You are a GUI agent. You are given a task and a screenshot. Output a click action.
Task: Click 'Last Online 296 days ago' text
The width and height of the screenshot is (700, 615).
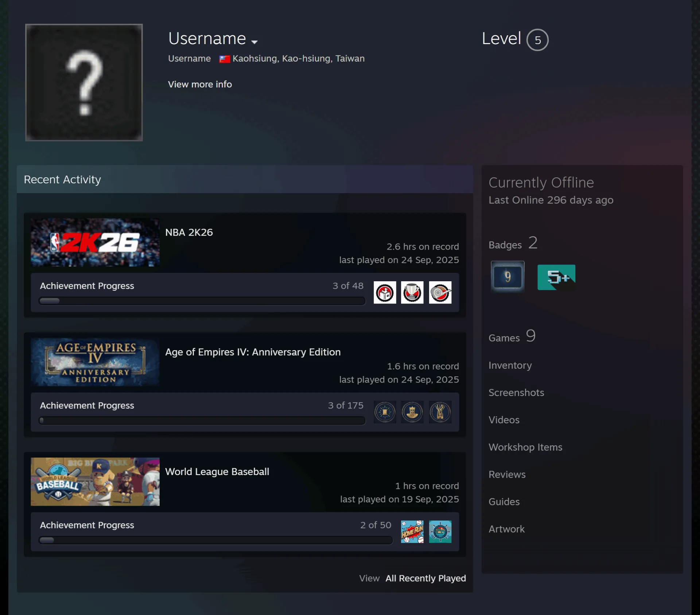tap(551, 200)
